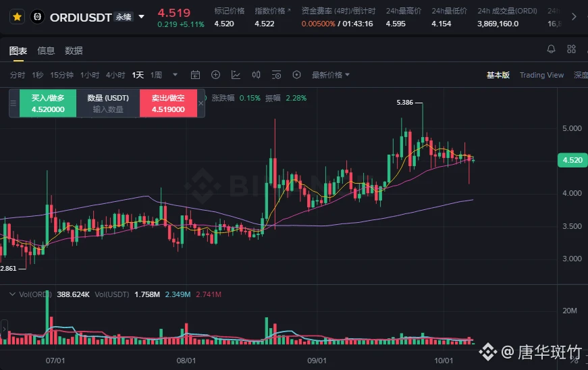The height and width of the screenshot is (370, 588).
Task: Click the hexagon chart settings icon
Action: [296, 75]
